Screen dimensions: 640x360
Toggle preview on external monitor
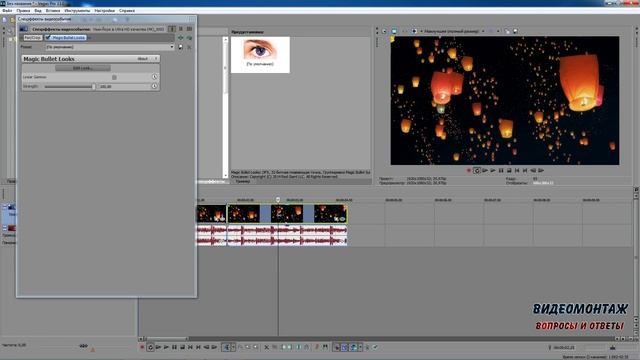(x=394, y=31)
